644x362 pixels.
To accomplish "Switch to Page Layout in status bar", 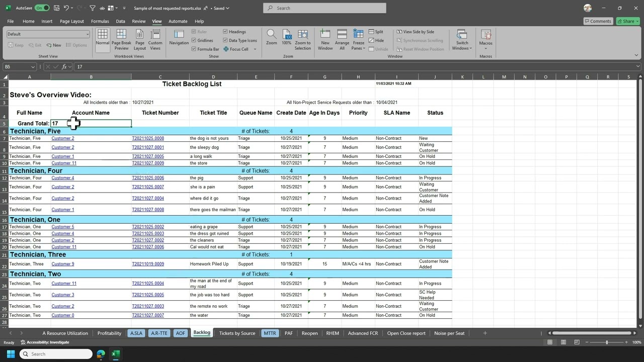I will click(565, 342).
